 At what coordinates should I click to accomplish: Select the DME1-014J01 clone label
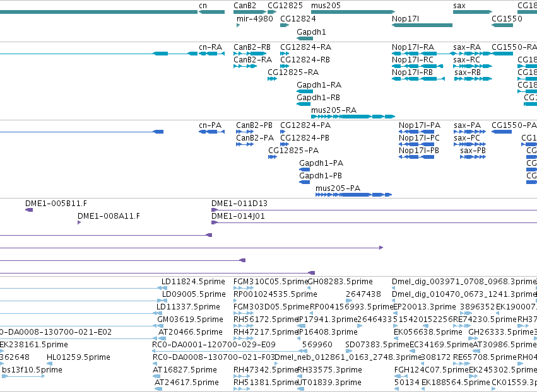point(238,216)
